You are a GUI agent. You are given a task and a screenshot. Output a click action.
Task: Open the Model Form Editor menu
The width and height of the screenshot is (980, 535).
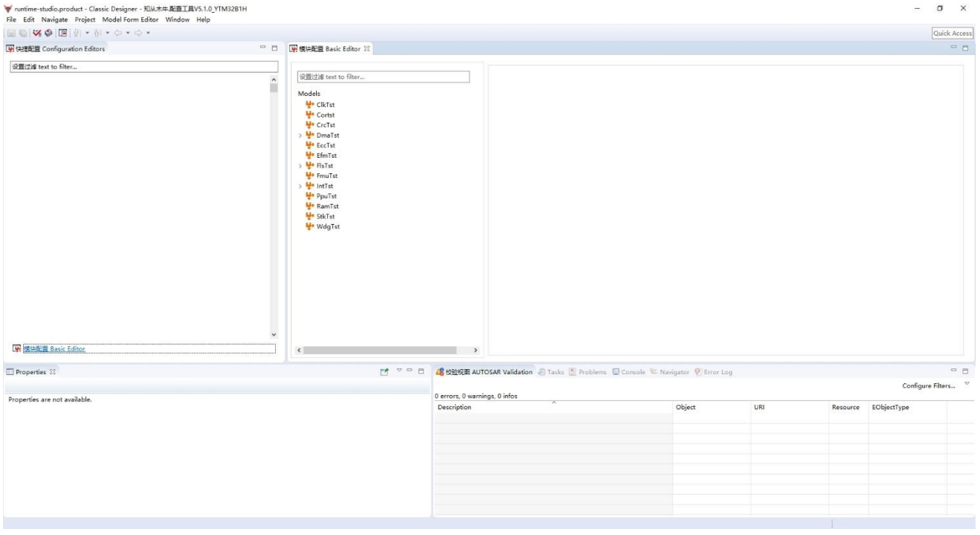click(x=131, y=19)
